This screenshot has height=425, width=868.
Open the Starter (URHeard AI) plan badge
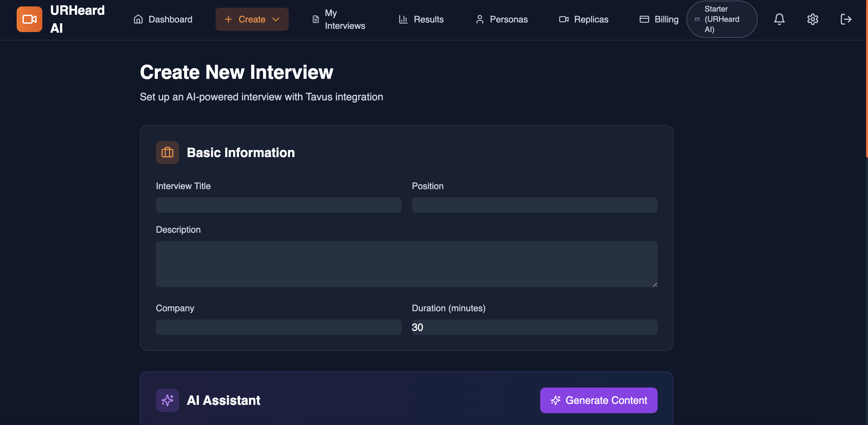click(x=721, y=19)
